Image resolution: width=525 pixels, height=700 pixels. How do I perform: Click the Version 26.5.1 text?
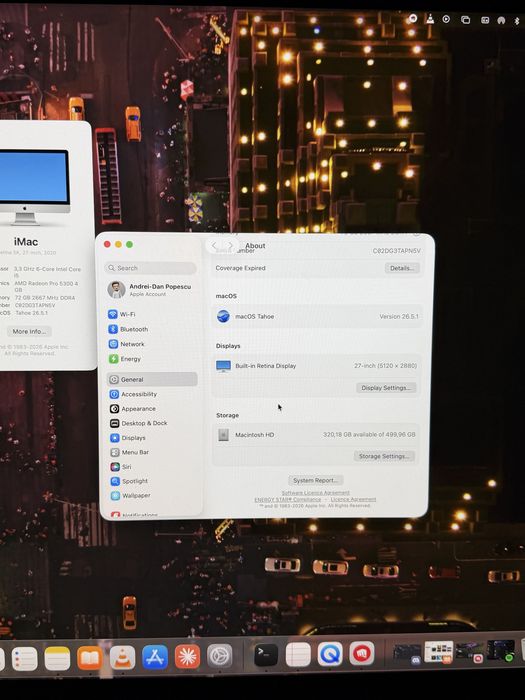[x=399, y=317]
